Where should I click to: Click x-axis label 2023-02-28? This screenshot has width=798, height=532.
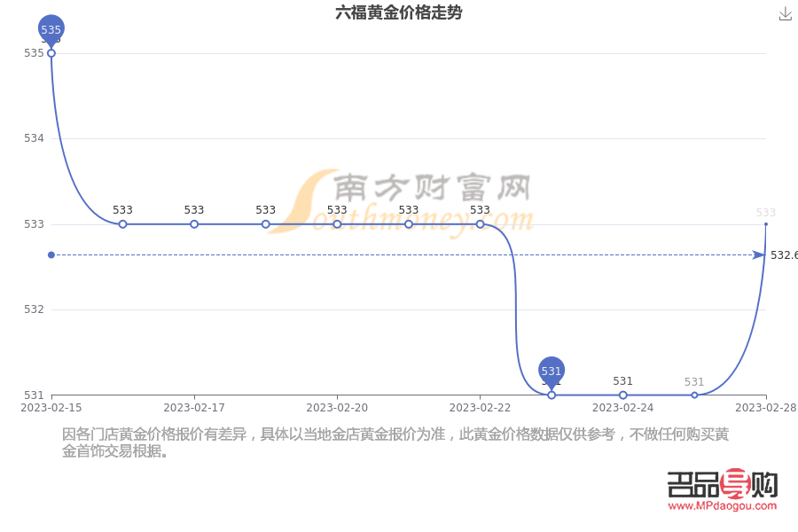(x=766, y=408)
